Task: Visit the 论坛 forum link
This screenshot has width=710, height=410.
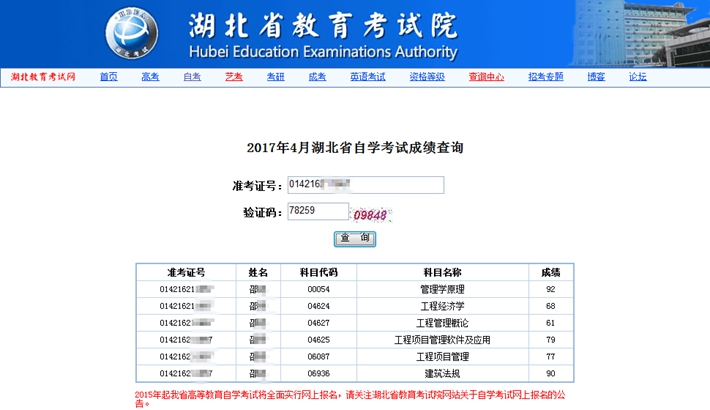Action: [637, 77]
